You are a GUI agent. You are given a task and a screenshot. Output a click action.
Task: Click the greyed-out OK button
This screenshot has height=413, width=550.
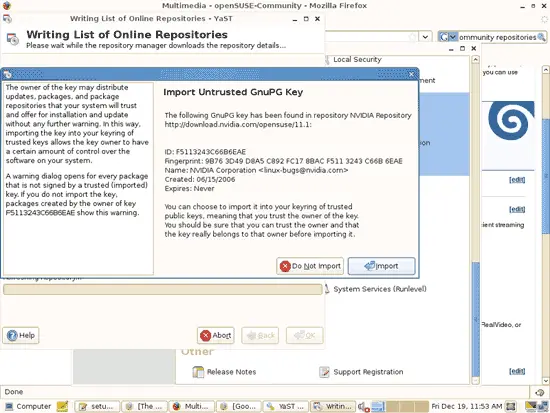(304, 335)
